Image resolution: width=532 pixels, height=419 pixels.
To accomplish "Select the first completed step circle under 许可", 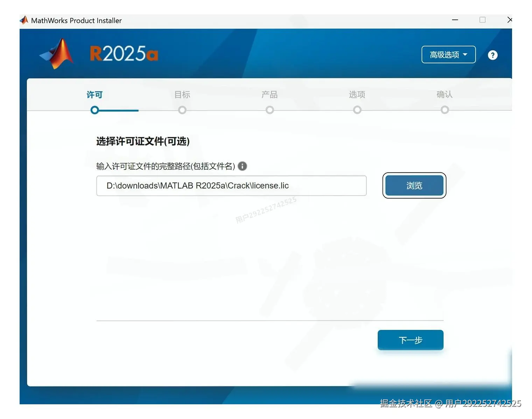I will (94, 110).
